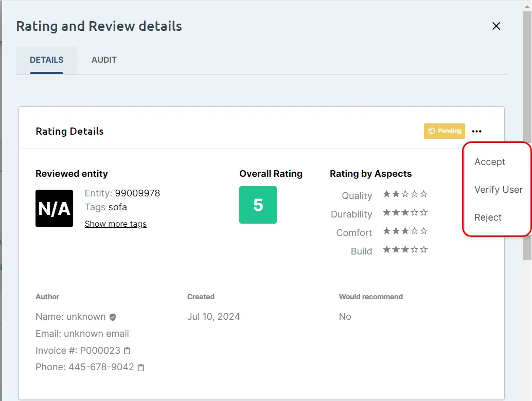Copy the phone number 445-678-9042
Screen dimensions: 532x401
(141, 368)
